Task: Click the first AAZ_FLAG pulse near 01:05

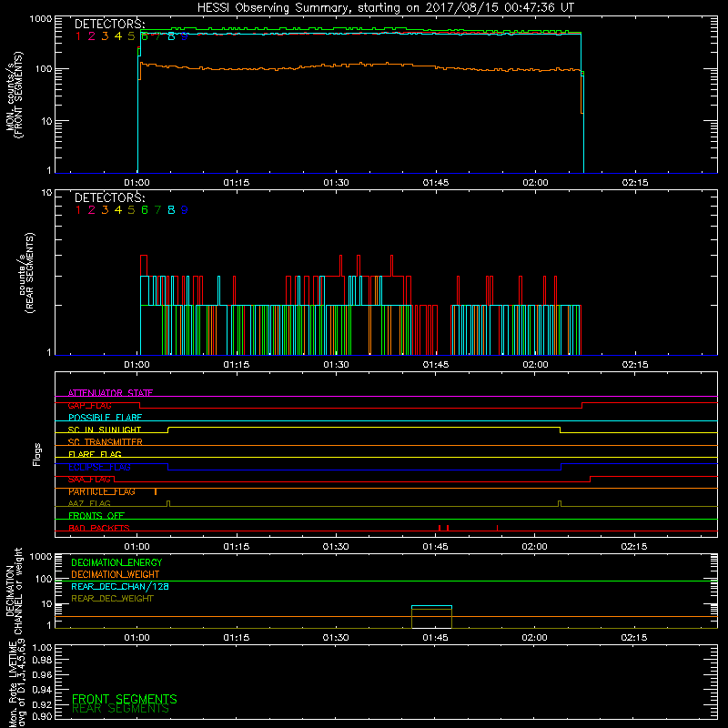Action: click(x=168, y=504)
